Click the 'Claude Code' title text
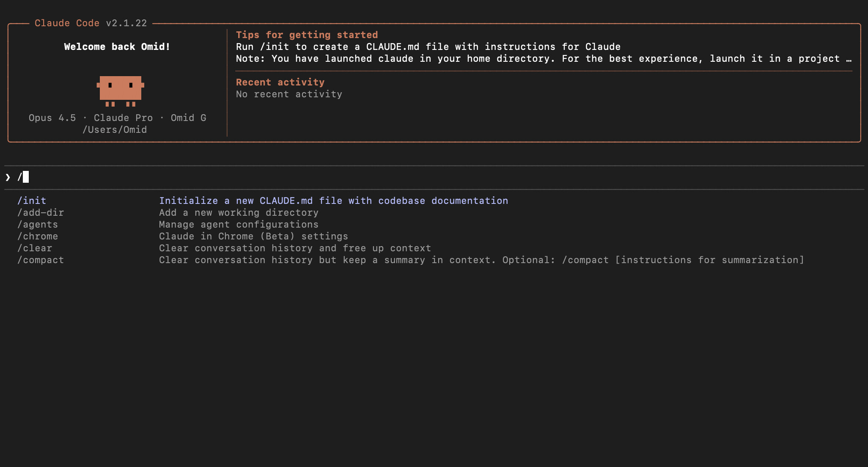Screen dimensions: 868x467 67,23
